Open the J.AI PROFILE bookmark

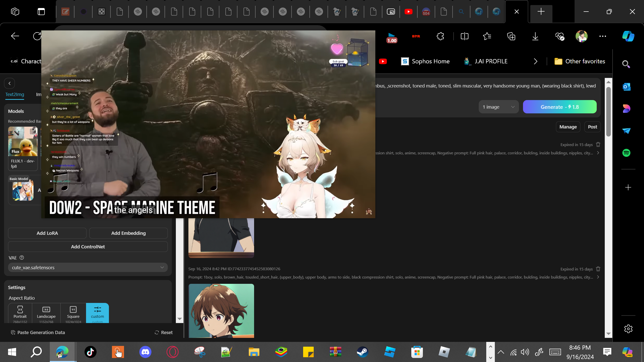tap(486, 61)
